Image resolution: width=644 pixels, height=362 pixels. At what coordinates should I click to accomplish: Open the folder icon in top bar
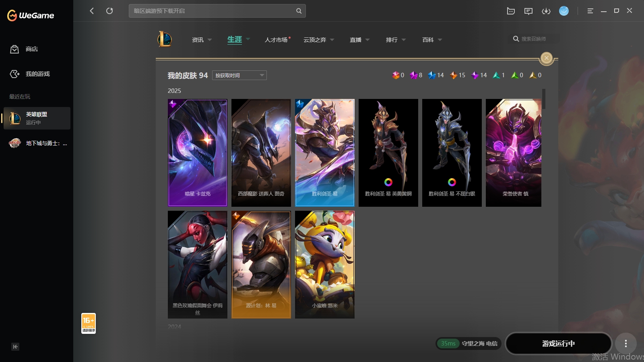[511, 11]
